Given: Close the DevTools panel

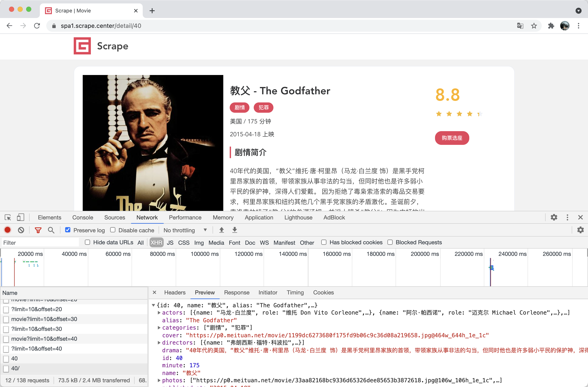Looking at the screenshot, I should click(580, 217).
